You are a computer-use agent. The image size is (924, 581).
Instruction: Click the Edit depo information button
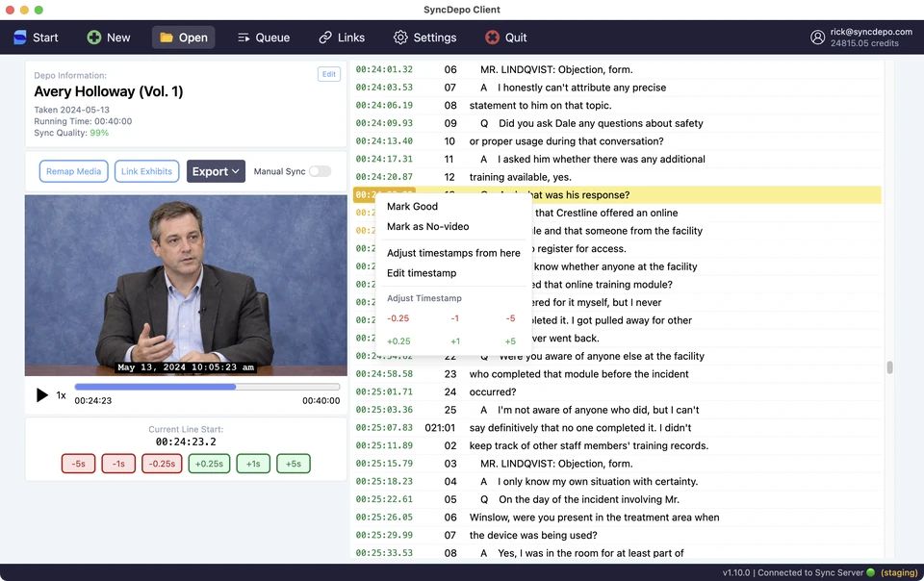[329, 74]
